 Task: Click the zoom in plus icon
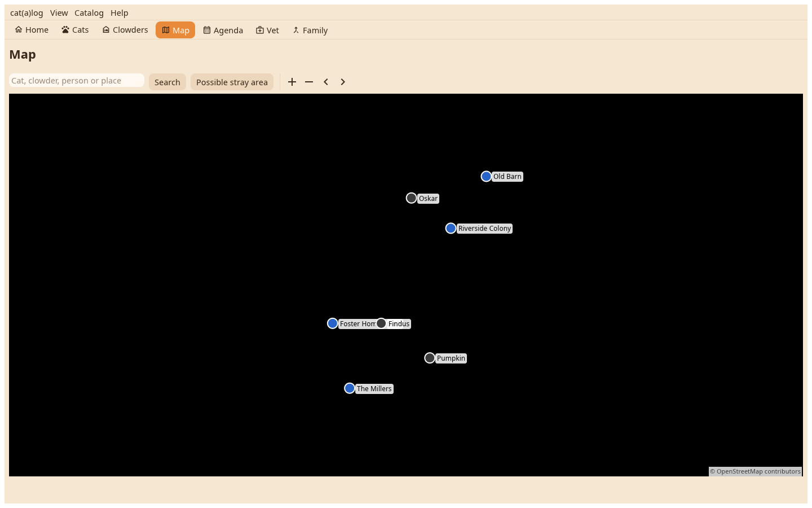(292, 82)
